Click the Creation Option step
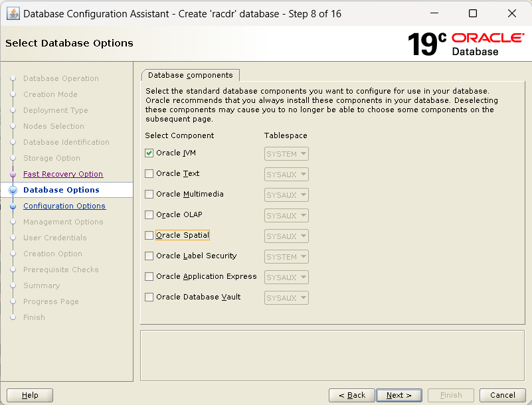Viewport: 532px width, 405px height. pos(52,254)
